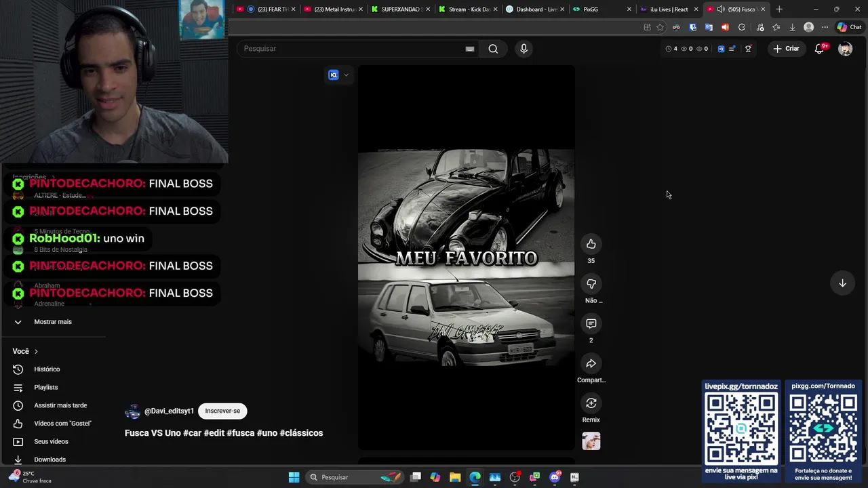This screenshot has height=488, width=868.
Task: Like the Fusca VS Uno short
Action: [x=591, y=244]
